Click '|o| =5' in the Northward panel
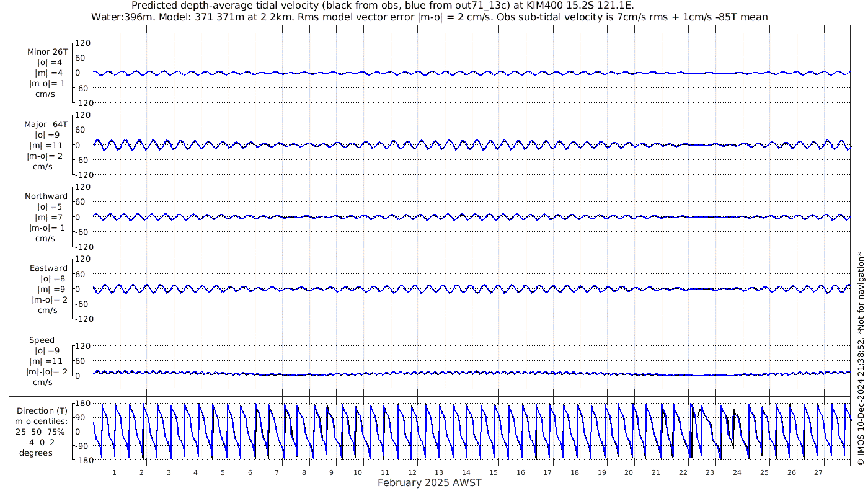The width and height of the screenshot is (868, 496). click(50, 207)
